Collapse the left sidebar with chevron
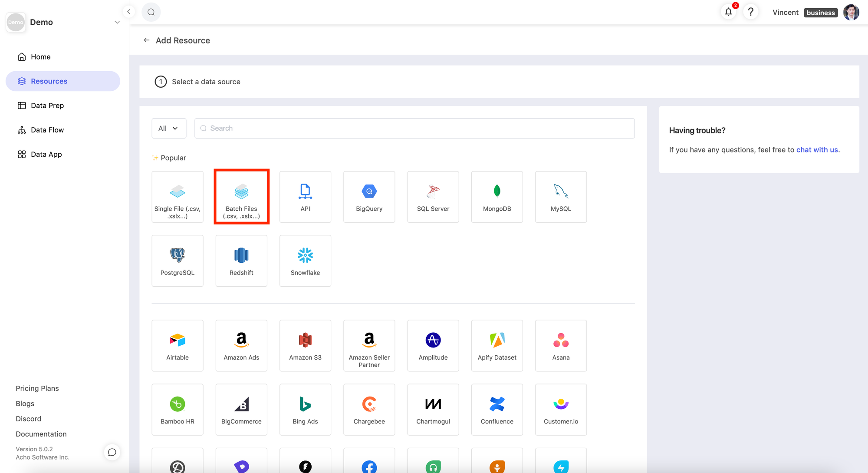This screenshot has height=473, width=868. tap(128, 12)
